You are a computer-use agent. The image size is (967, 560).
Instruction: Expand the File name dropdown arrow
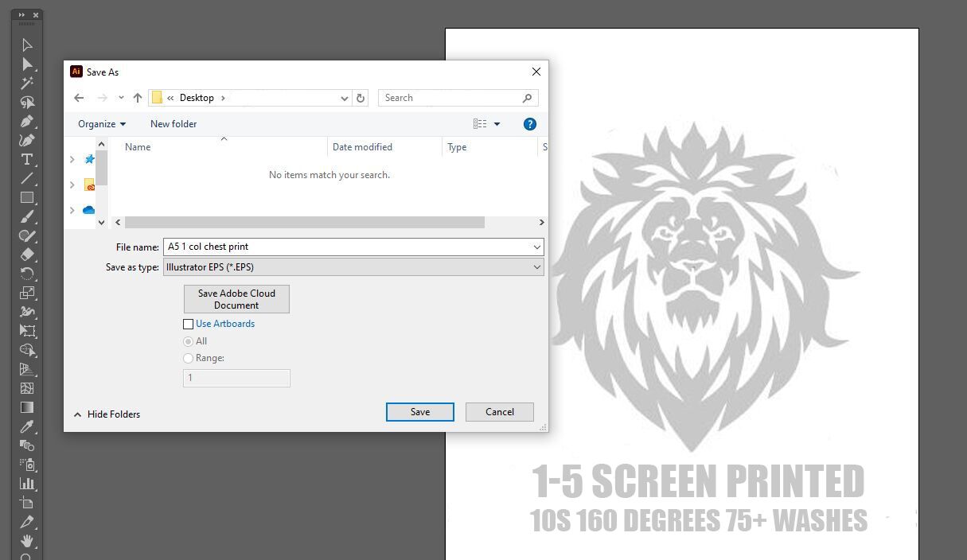(x=535, y=247)
